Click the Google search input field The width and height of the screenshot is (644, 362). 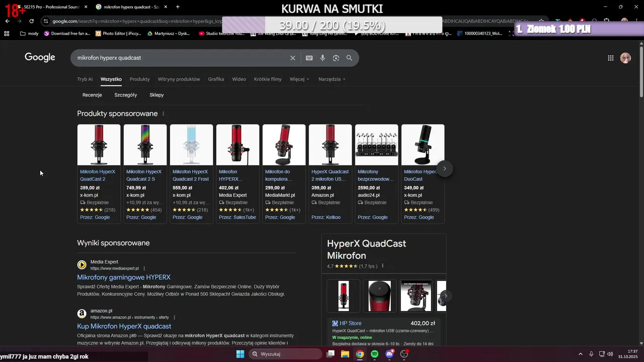point(181,58)
